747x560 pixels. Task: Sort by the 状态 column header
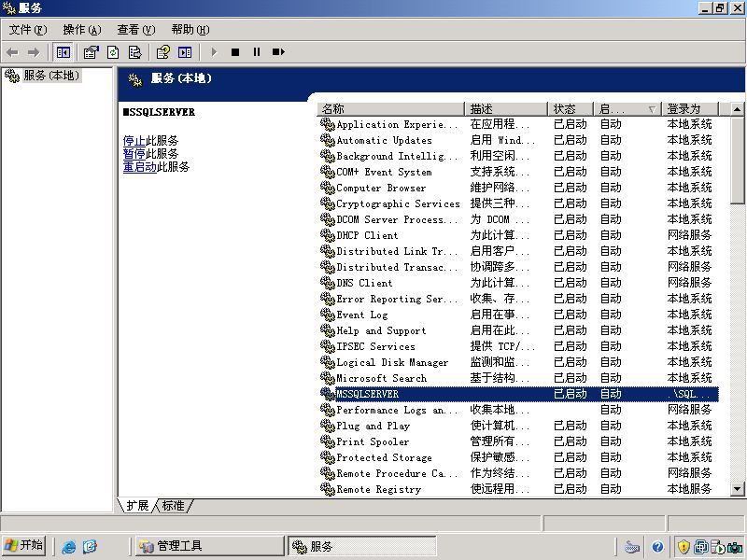571,109
